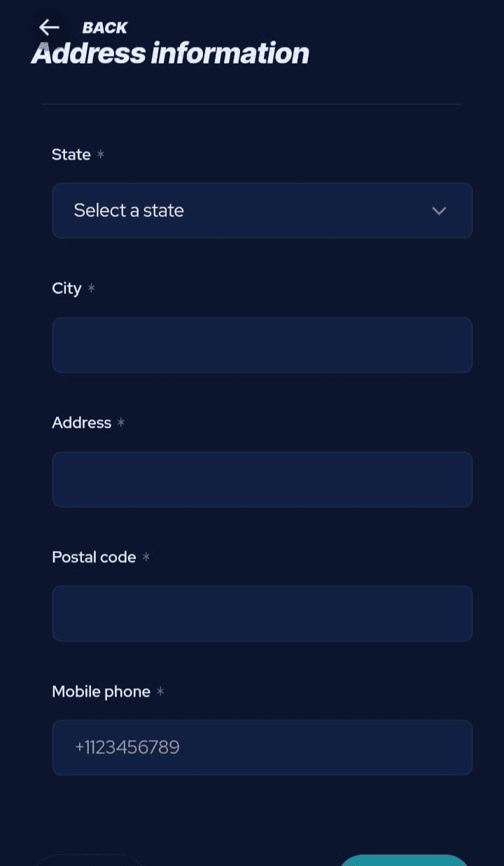Click the outlined button at bottom left
The height and width of the screenshot is (866, 504).
(90, 862)
